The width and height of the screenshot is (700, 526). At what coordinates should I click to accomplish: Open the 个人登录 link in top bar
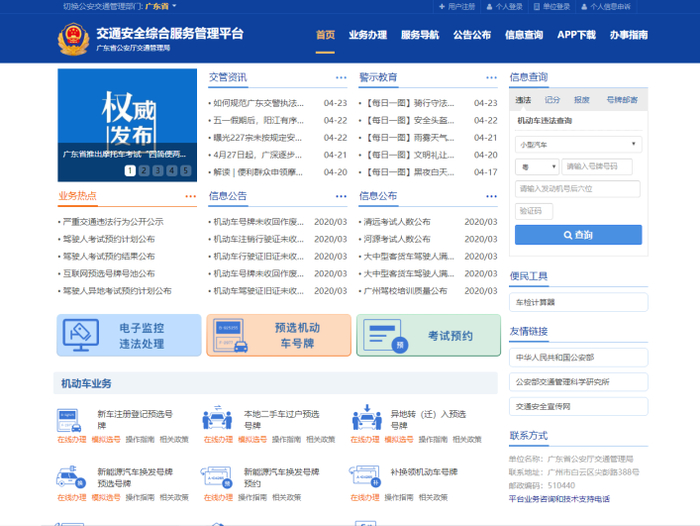click(x=508, y=6)
